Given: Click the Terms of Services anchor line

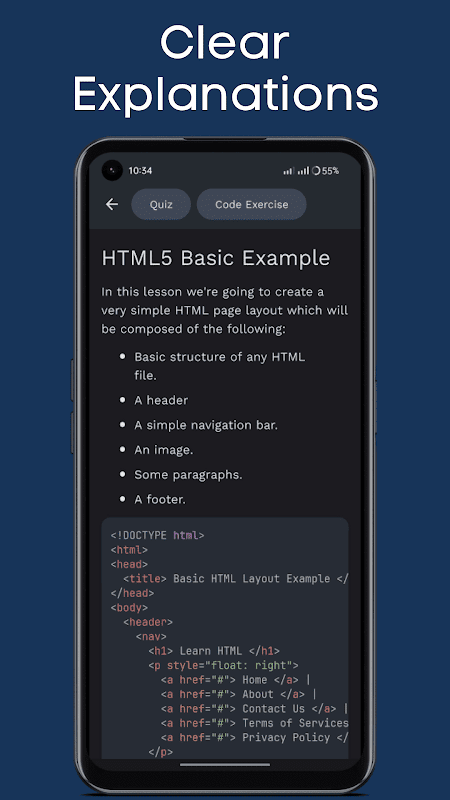Looking at the screenshot, I should coord(255,723).
